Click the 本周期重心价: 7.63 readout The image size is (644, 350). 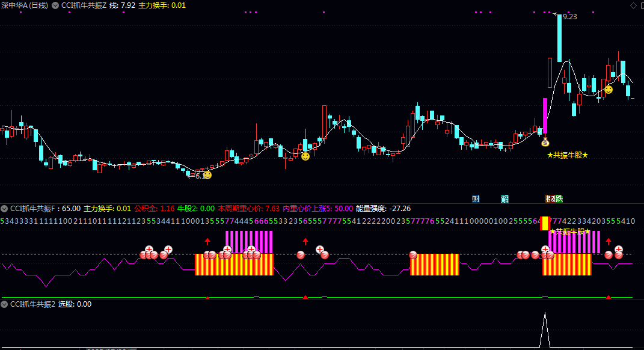[x=248, y=209]
